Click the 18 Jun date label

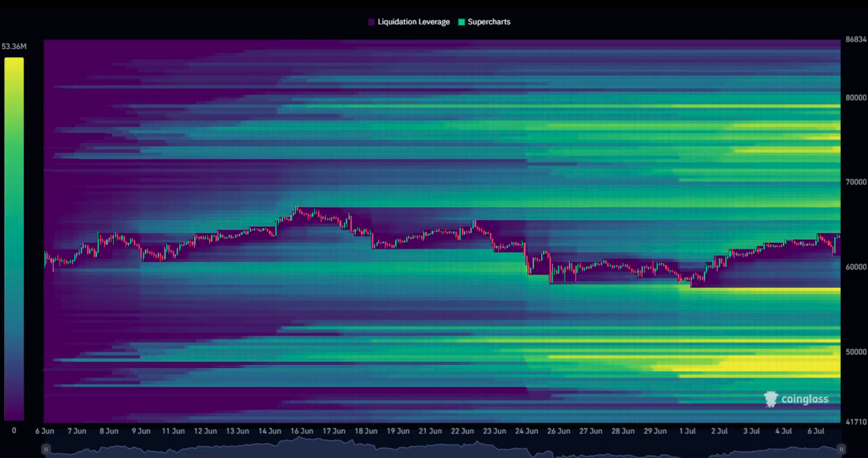point(366,431)
